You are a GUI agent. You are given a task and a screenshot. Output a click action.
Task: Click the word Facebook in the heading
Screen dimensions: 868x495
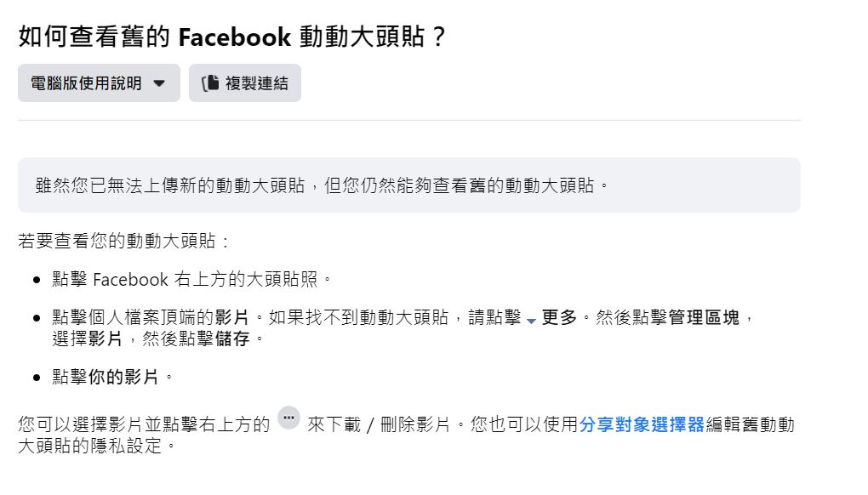pos(236,37)
